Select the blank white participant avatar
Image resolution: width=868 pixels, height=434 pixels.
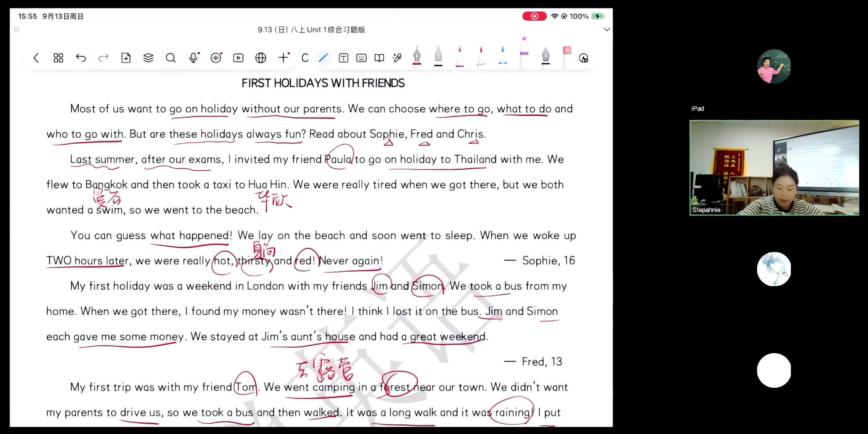(x=774, y=371)
